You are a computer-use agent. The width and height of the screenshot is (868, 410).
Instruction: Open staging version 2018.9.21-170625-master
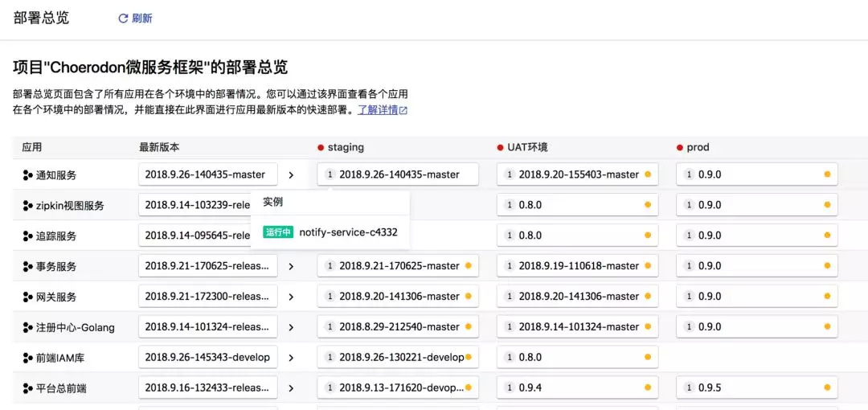pos(398,265)
